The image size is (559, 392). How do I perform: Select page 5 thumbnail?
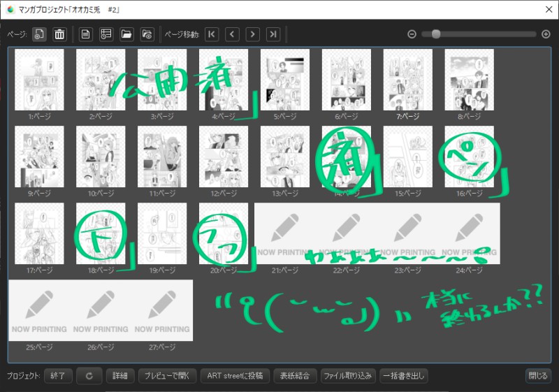(x=285, y=80)
